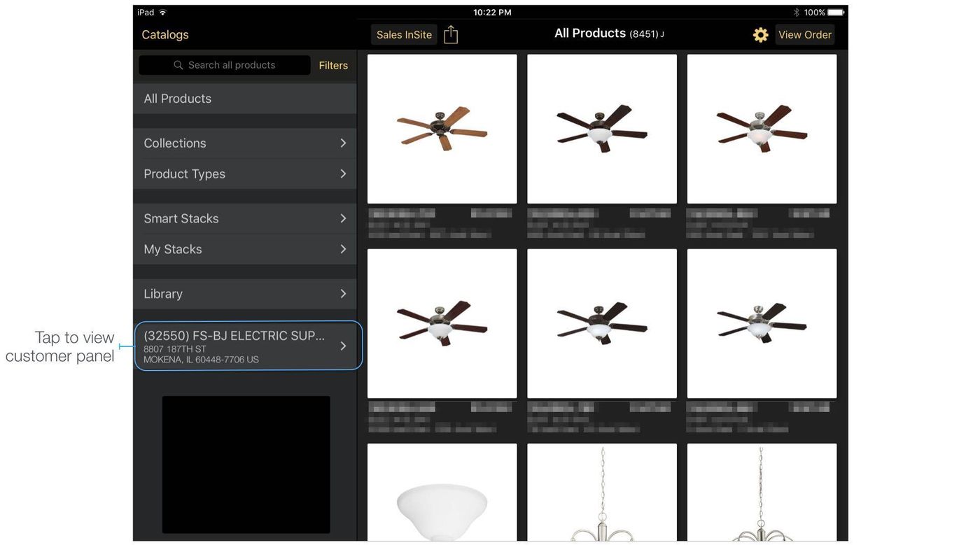The width and height of the screenshot is (980, 545).
Task: Tap the share/export icon
Action: (x=451, y=34)
